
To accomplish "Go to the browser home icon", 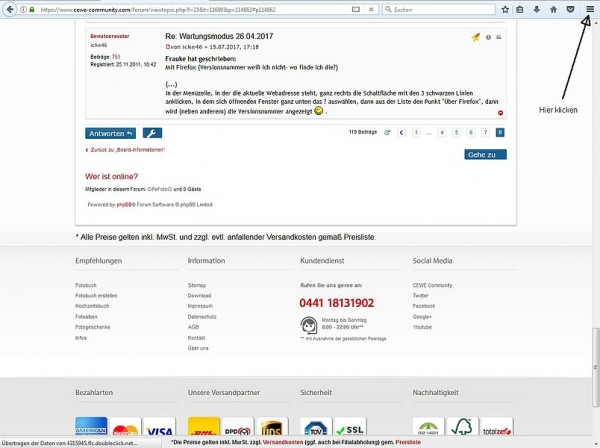I will (x=553, y=10).
